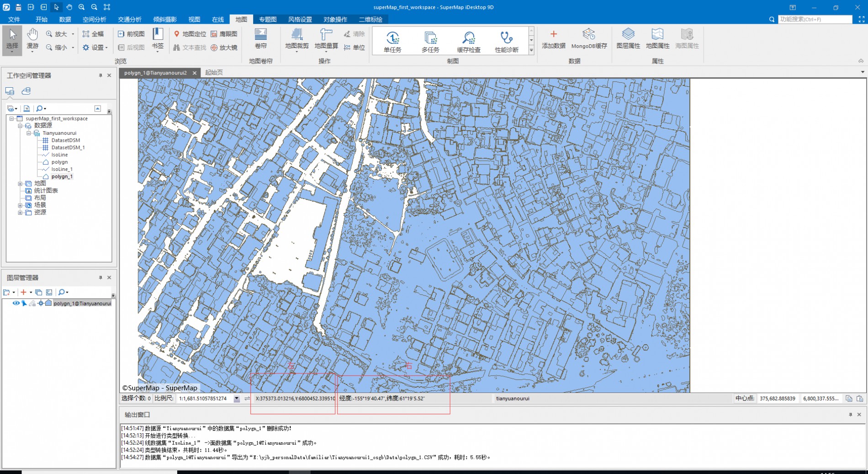
Task: Click 单任务 (Single Task) cache button
Action: [x=392, y=42]
